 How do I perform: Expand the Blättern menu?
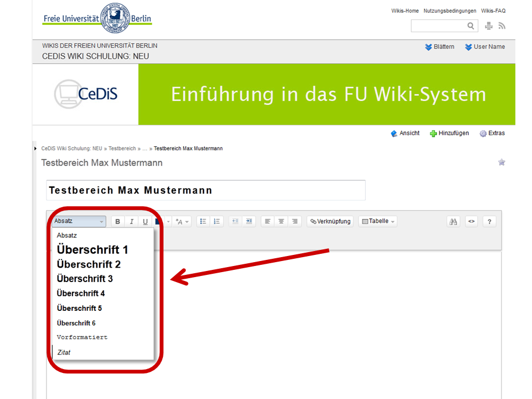(x=439, y=47)
